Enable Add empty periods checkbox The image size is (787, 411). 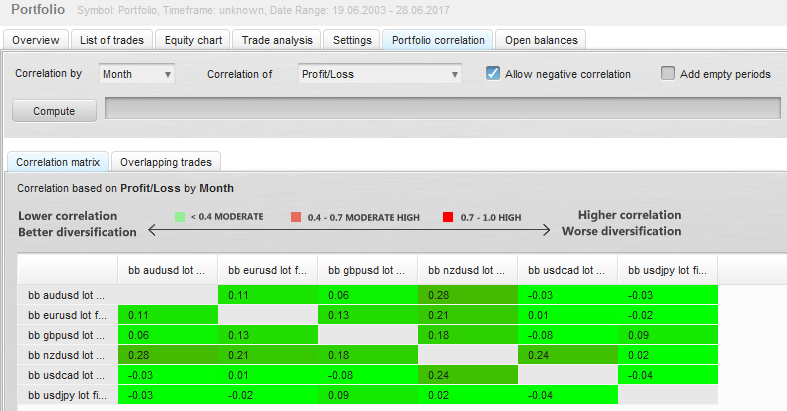668,73
